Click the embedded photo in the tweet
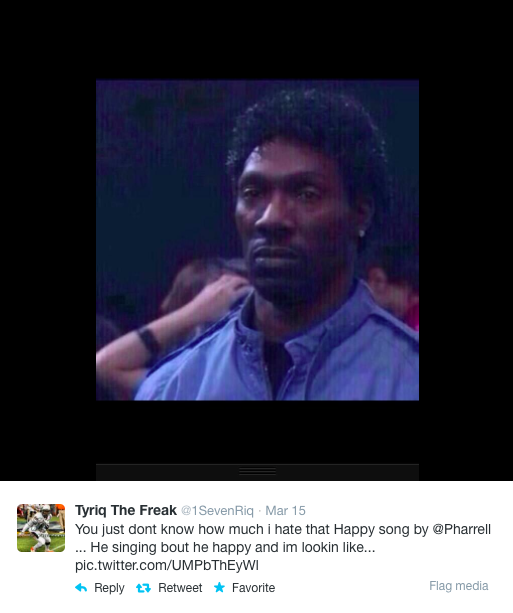The height and width of the screenshot is (613, 513). (257, 240)
